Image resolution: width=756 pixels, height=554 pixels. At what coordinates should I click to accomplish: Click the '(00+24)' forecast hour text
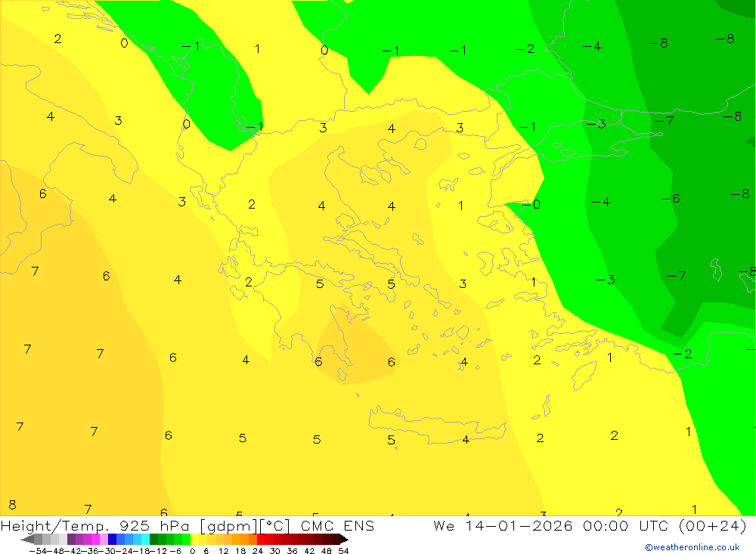point(712,525)
